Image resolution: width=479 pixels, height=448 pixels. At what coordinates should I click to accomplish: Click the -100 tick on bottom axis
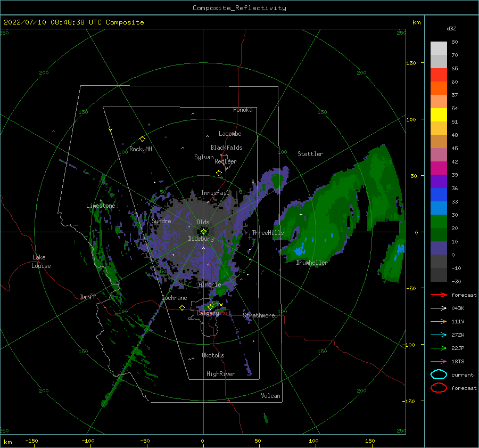click(x=88, y=441)
